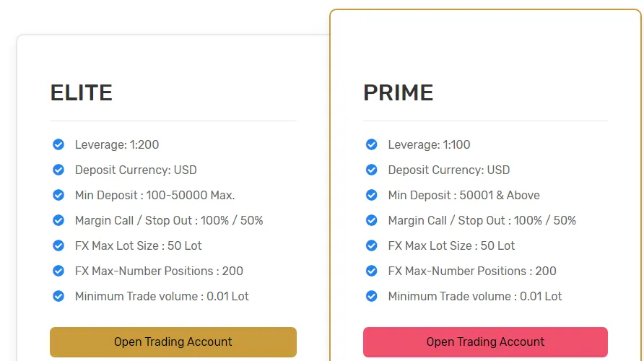Select the ELITE plan heading
The height and width of the screenshot is (361, 644).
pos(82,92)
